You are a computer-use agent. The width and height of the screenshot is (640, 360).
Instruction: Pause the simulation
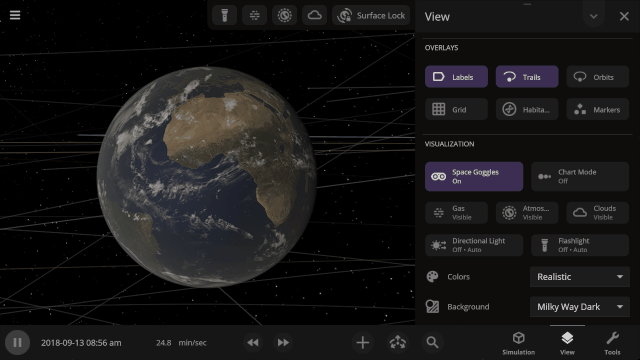pos(17,342)
